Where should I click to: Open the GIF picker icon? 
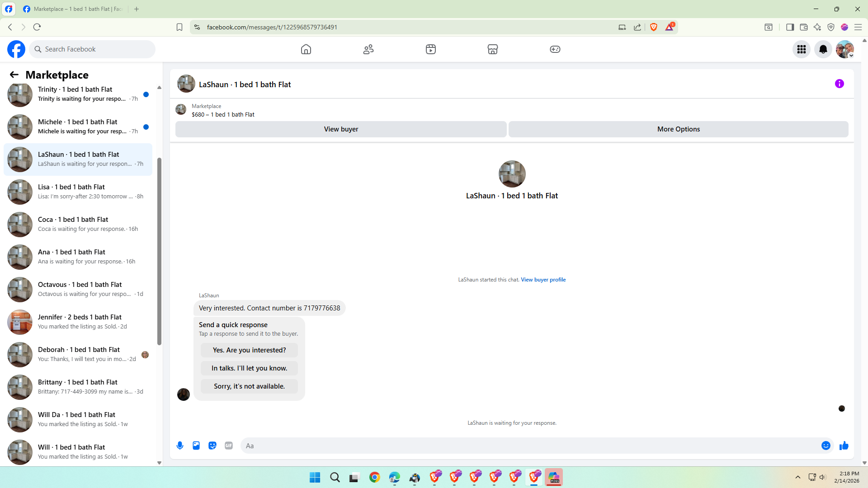tap(229, 446)
